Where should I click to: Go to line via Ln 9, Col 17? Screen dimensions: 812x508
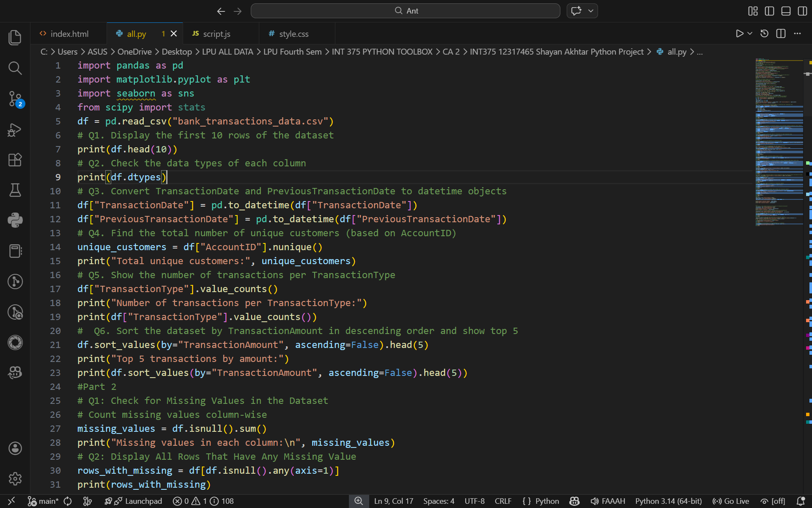[x=393, y=501]
